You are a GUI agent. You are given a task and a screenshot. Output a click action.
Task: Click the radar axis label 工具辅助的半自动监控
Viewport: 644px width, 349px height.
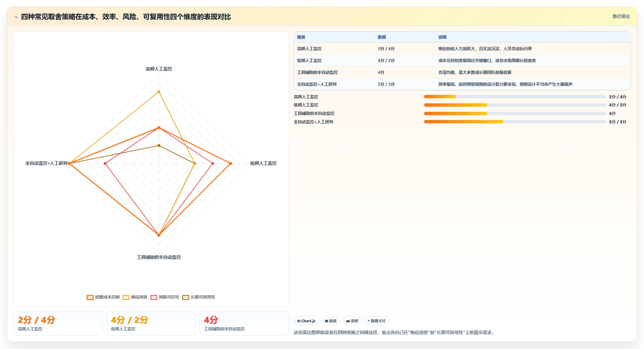[x=159, y=257]
